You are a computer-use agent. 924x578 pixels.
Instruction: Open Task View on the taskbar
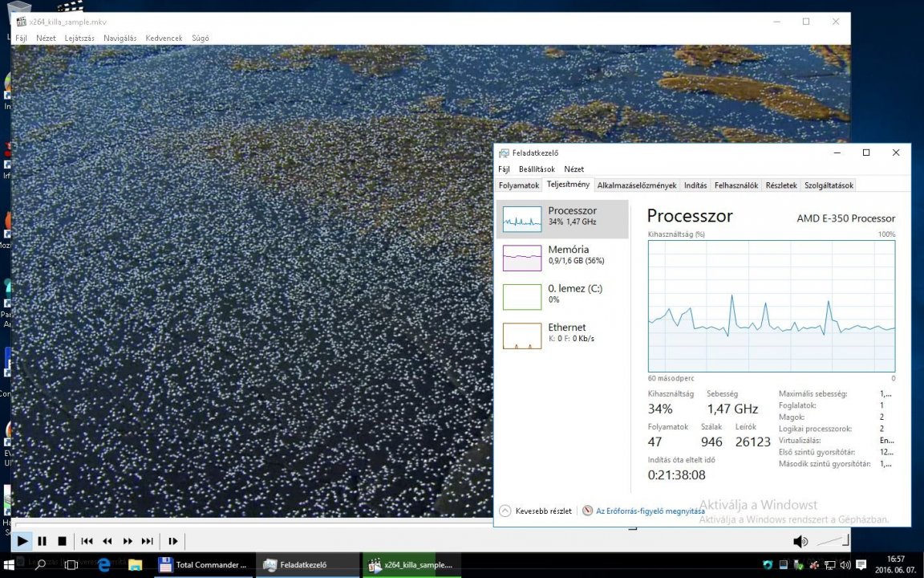[71, 565]
